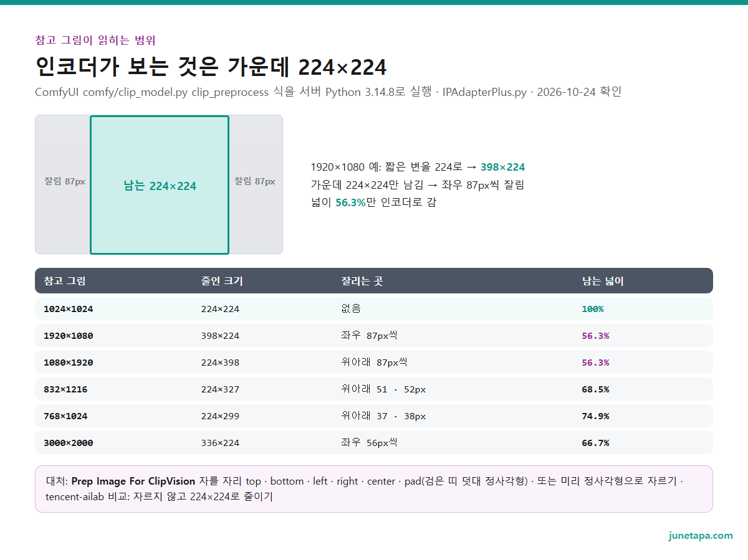Viewport: 748px width, 560px height.
Task: Click the pink 대처 Prep Image For ClipVision note
Action: pyautogui.click(x=374, y=489)
